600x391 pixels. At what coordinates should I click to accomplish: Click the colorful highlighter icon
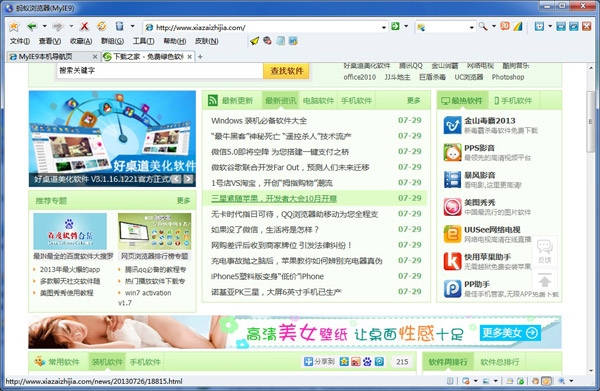(x=518, y=26)
